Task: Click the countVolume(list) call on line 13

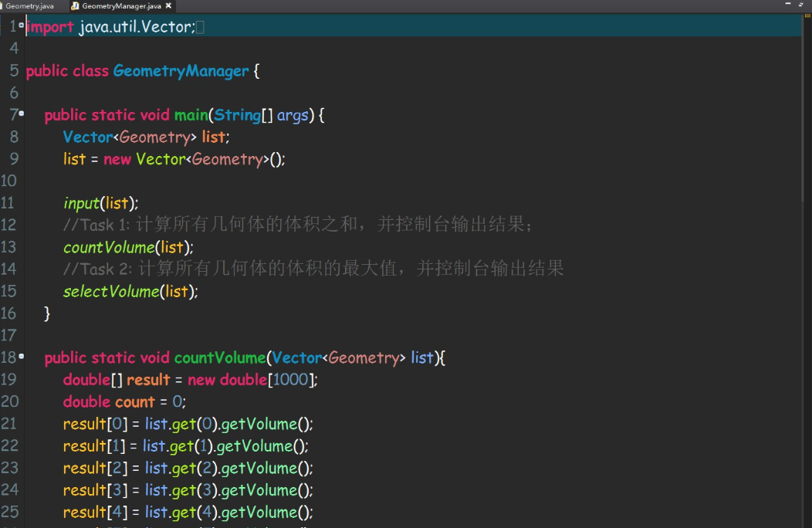Action: tap(127, 247)
